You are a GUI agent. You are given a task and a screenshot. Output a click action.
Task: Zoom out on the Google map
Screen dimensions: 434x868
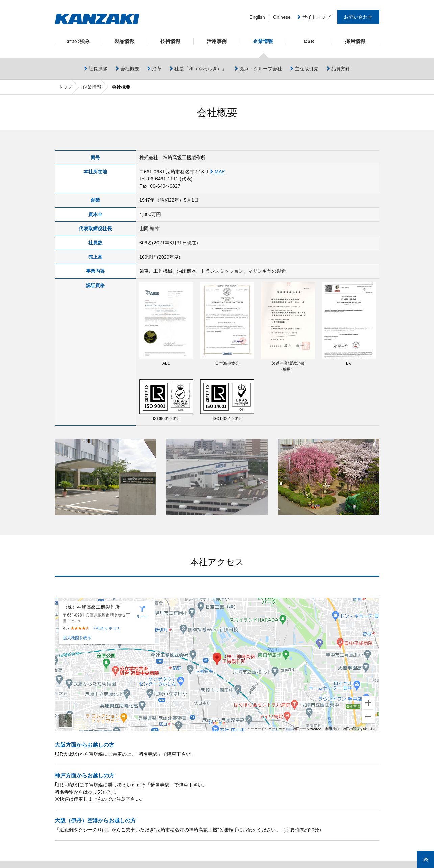point(368,716)
